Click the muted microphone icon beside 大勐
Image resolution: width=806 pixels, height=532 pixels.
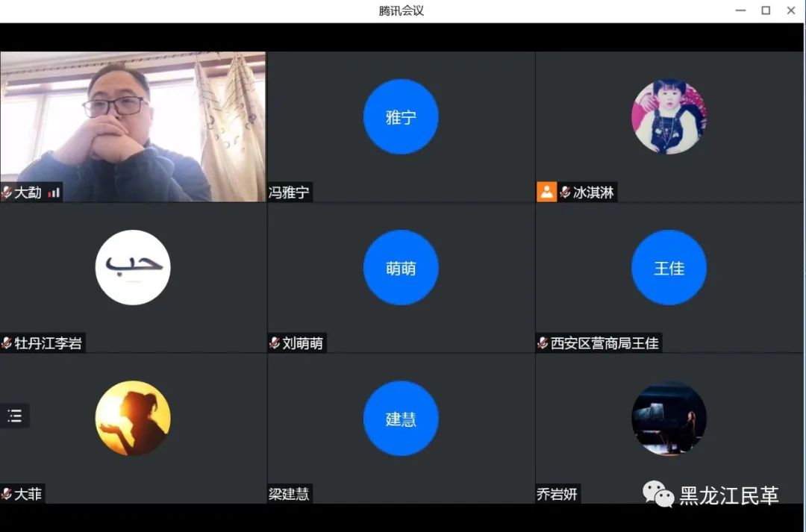pos(7,193)
